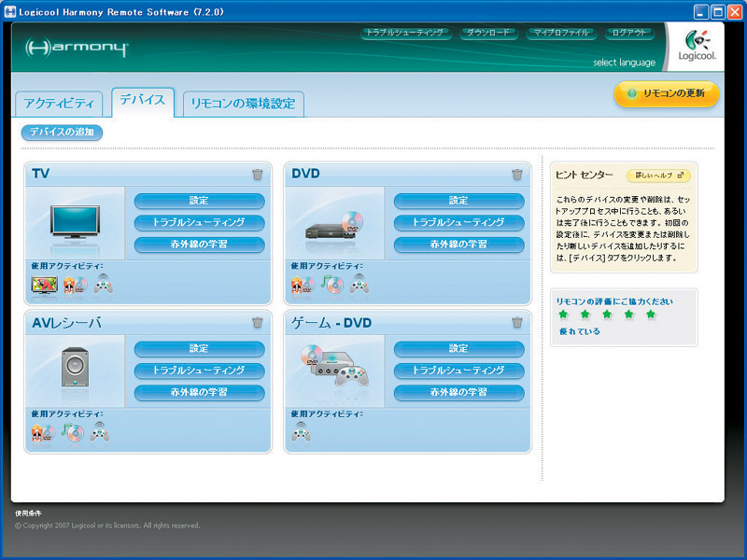Click the デバイスの追加 button

click(x=62, y=133)
